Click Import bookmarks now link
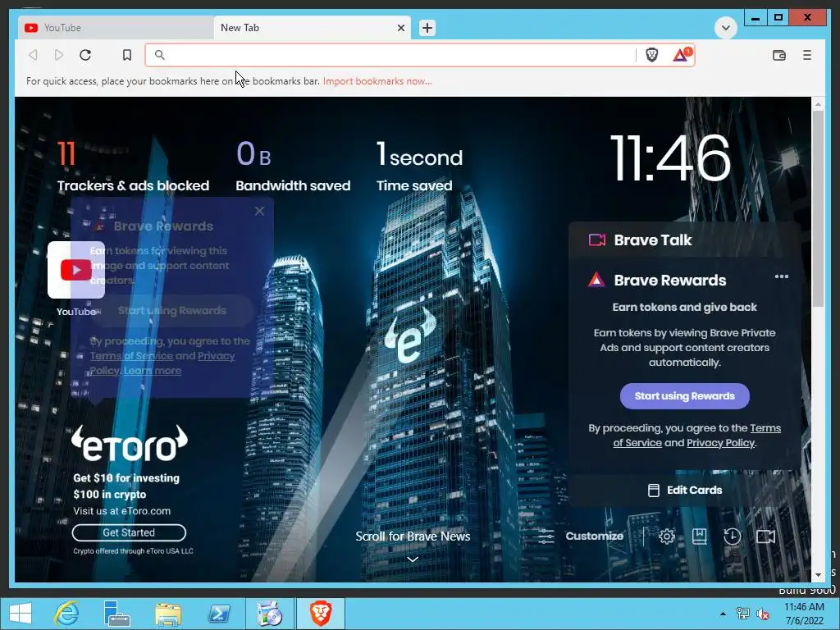 tap(377, 81)
